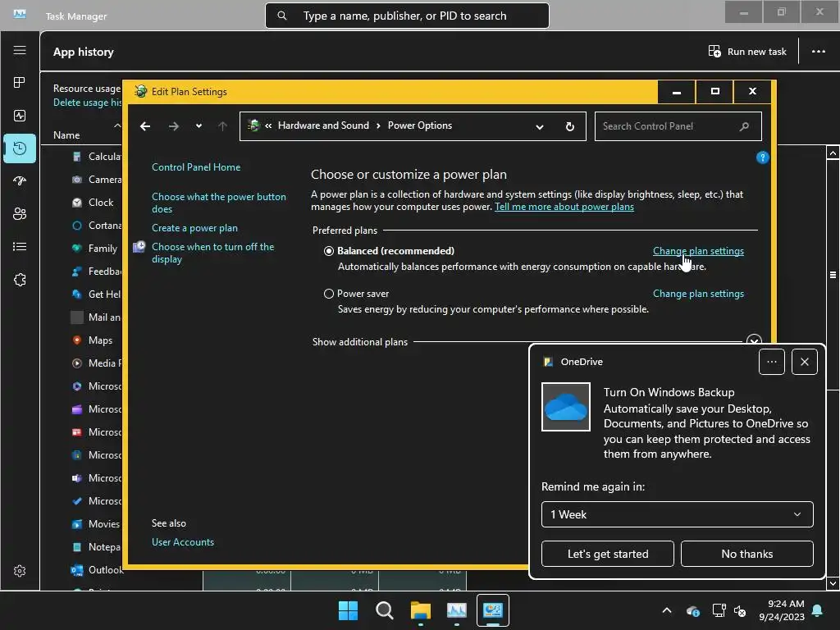Click the Search Control Panel field
The height and width of the screenshot is (630, 840).
point(678,126)
